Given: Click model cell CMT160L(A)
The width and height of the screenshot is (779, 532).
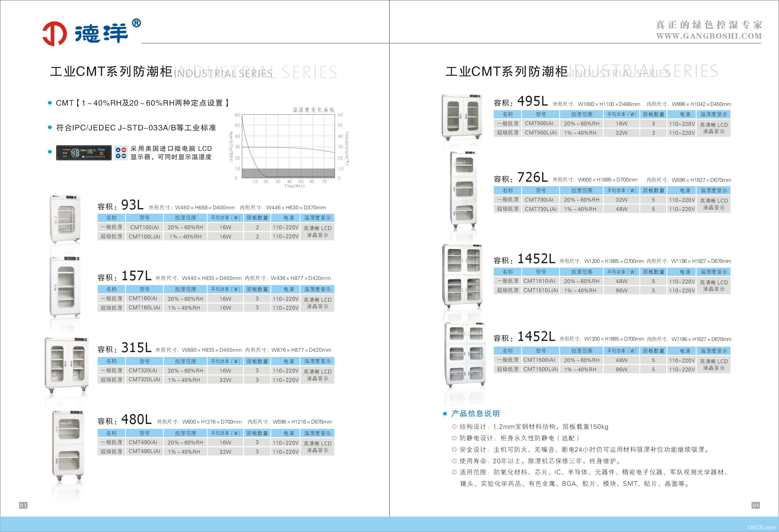Looking at the screenshot, I should coord(145,307).
